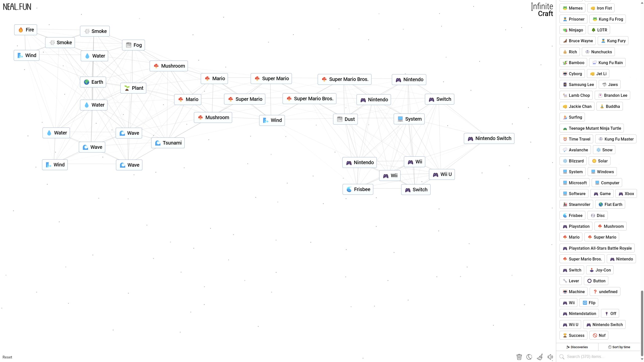The width and height of the screenshot is (644, 362).
Task: Click the delete/trash icon in toolbar
Action: (x=519, y=357)
